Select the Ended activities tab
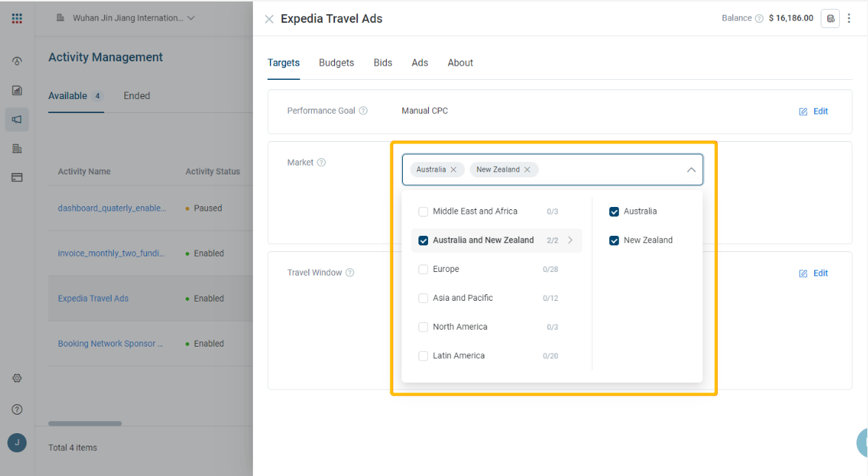 point(137,96)
